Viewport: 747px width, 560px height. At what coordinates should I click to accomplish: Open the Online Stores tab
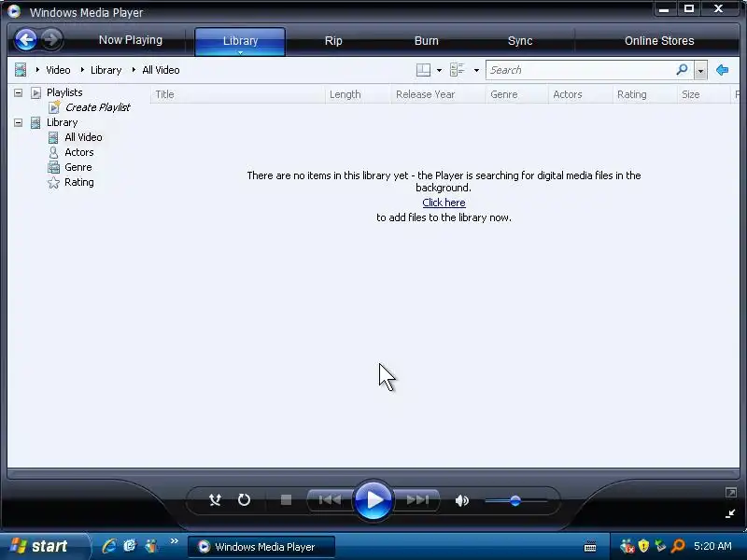[x=659, y=41]
